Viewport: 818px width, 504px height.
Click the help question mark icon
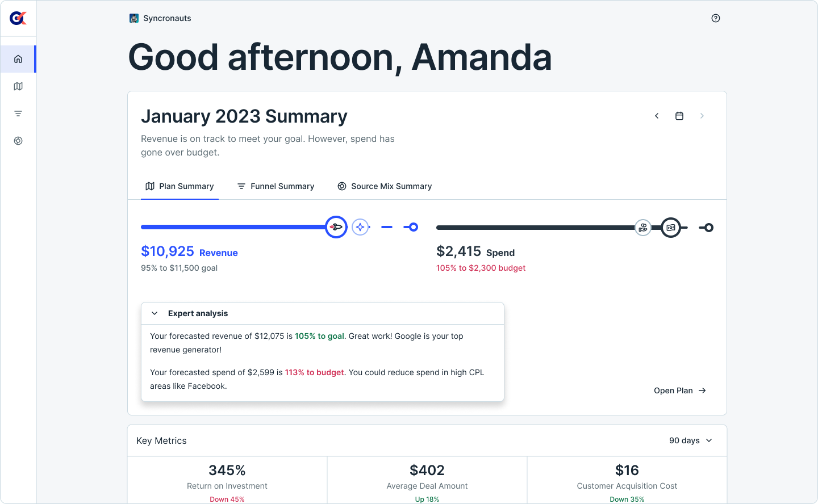point(716,18)
